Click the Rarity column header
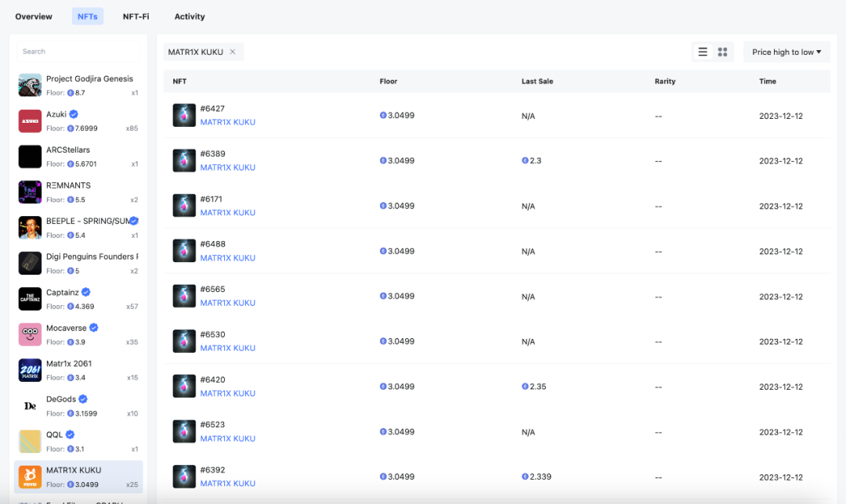 [665, 81]
